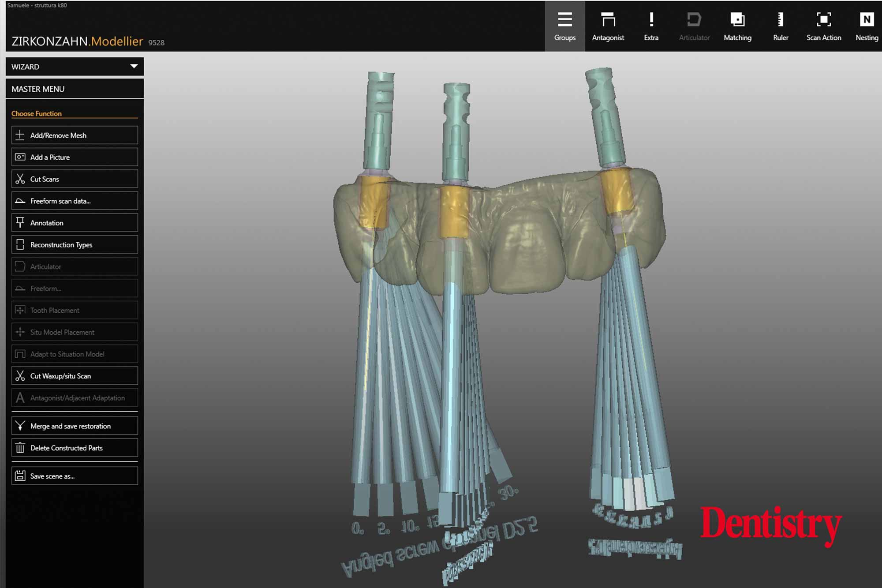The image size is (882, 588).
Task: Open the MASTER MENU header
Action: [x=75, y=89]
